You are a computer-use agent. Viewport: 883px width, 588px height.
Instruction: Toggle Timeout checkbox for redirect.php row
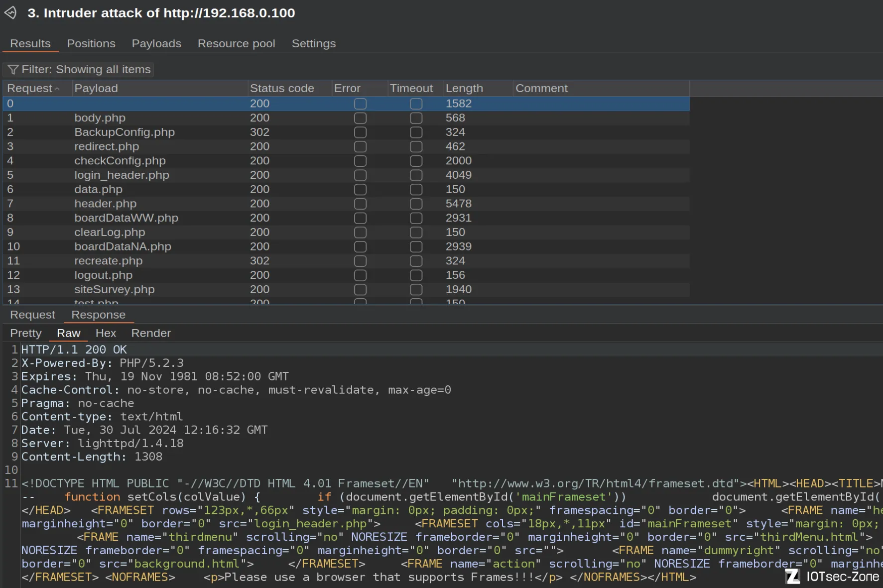[x=416, y=146]
